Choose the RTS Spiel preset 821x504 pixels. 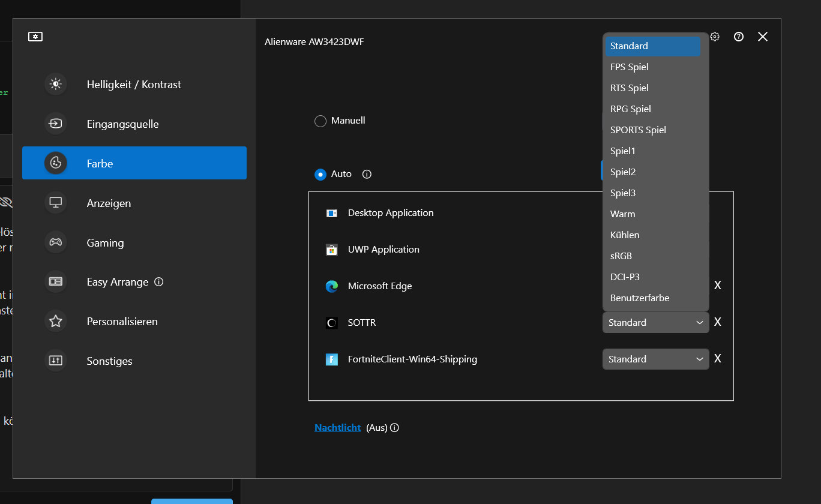pyautogui.click(x=653, y=88)
